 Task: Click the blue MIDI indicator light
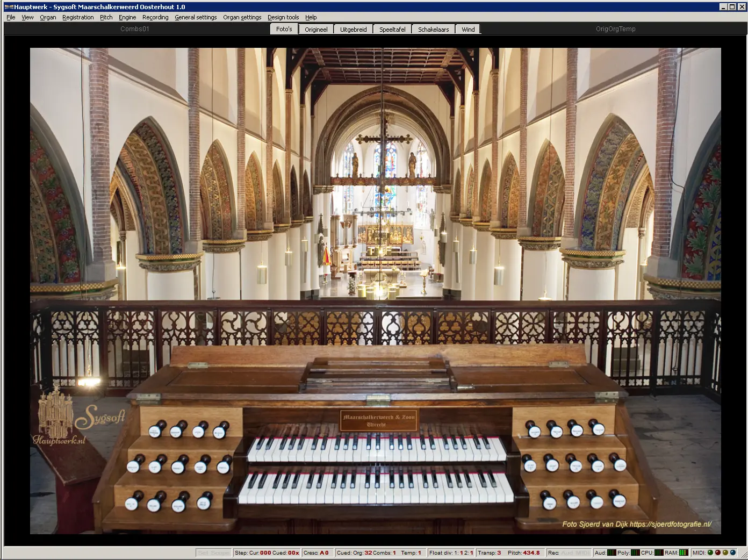732,552
